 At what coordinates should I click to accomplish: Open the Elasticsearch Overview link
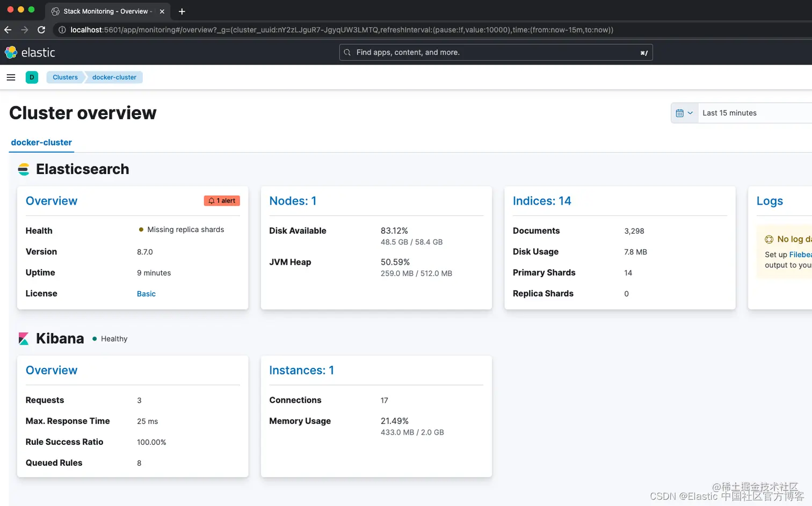coord(52,201)
